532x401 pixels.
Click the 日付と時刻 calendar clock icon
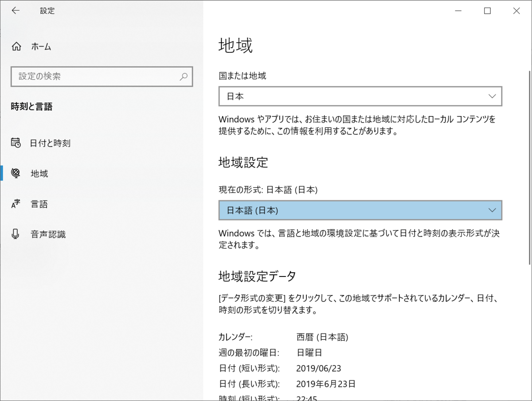click(16, 143)
